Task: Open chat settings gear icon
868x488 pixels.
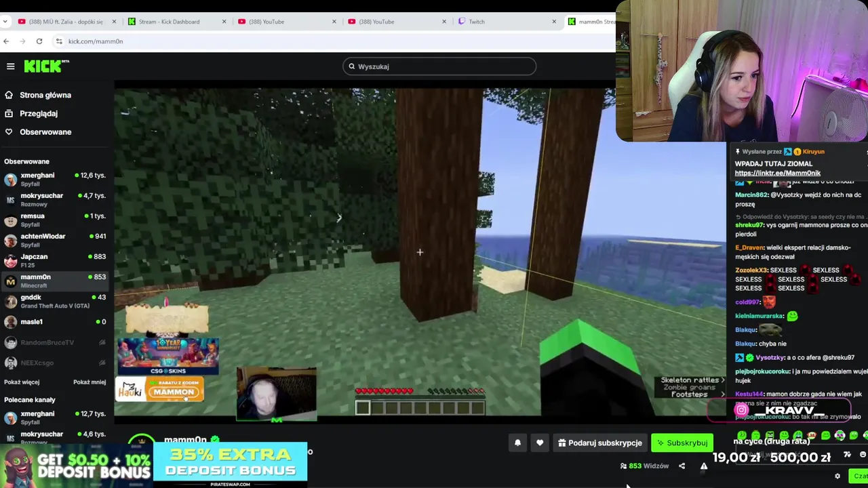Action: tap(837, 476)
